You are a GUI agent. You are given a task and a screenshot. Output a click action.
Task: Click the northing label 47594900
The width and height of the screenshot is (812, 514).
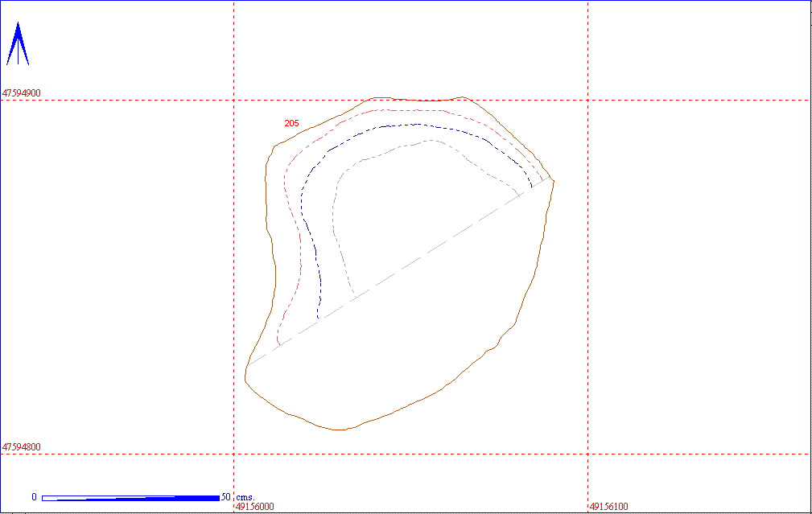21,93
